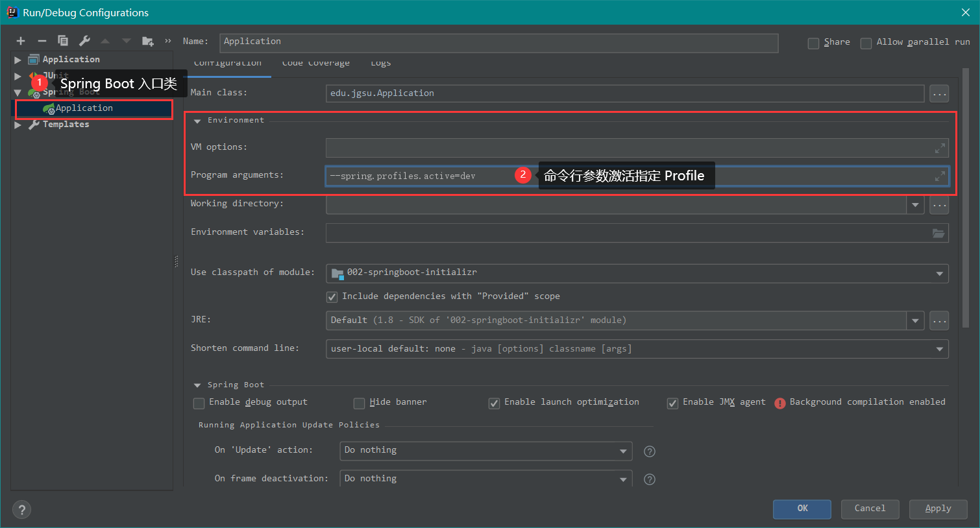This screenshot has height=528, width=980.
Task: Switch to the Code Coverage tab
Action: point(315,64)
